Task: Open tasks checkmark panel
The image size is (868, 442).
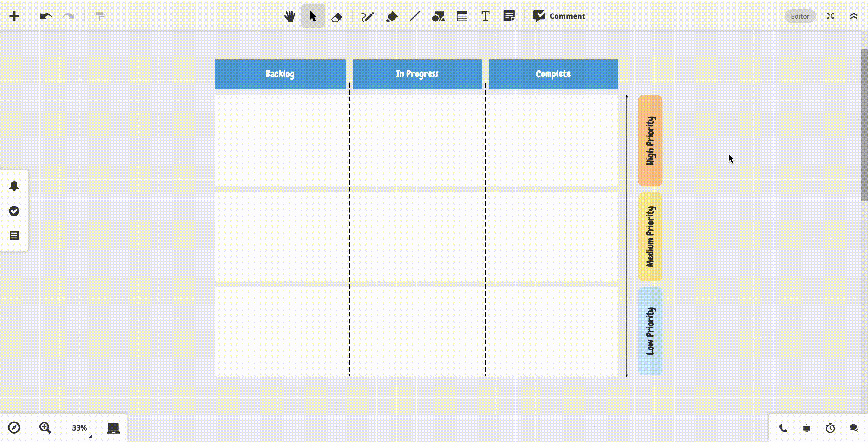Action: pyautogui.click(x=14, y=211)
